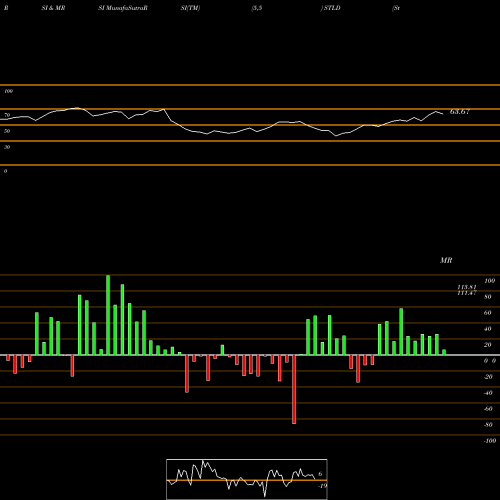Viewport: 500px width, 500px height.
Task: Click the MR -80 axis label
Action: (x=488, y=425)
